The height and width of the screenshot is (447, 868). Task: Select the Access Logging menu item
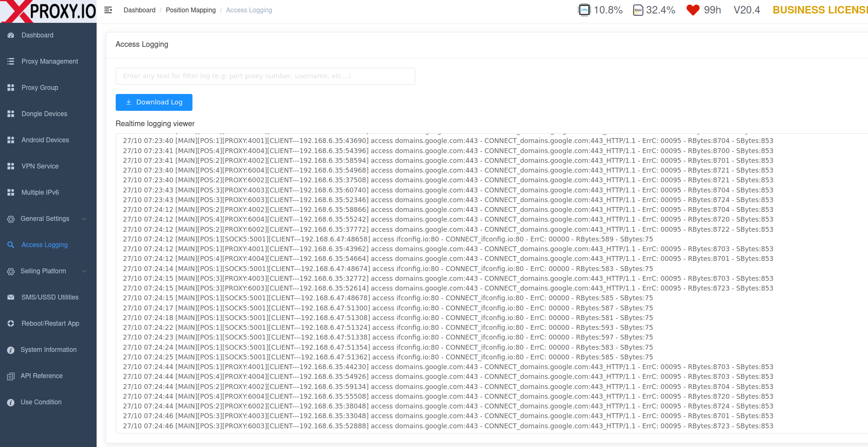click(44, 244)
